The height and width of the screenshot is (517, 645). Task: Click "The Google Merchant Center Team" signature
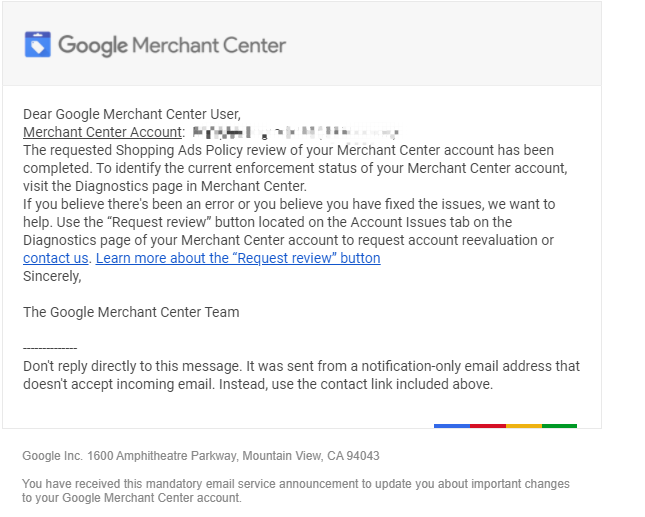point(131,312)
